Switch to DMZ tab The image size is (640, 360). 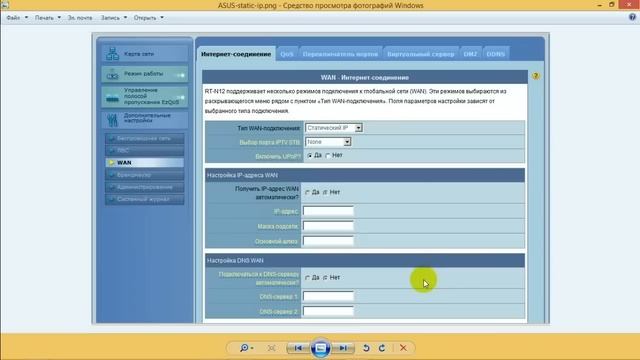pos(470,54)
